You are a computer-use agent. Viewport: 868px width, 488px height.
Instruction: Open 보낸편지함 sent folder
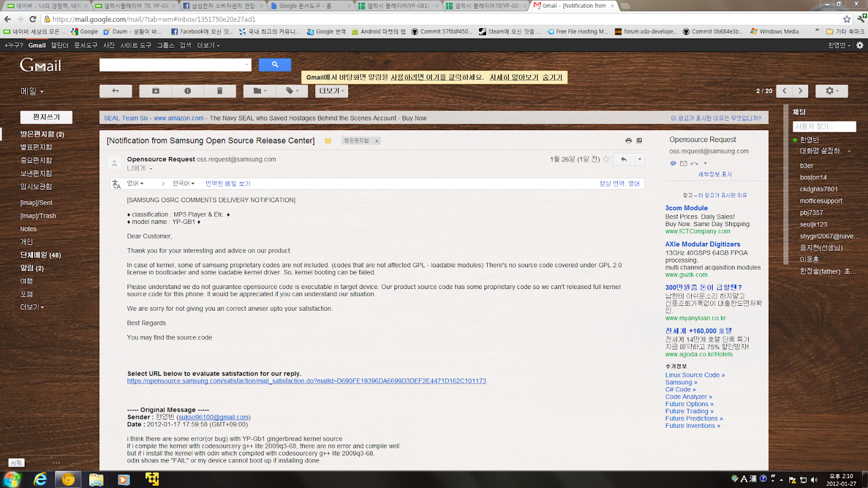click(36, 174)
